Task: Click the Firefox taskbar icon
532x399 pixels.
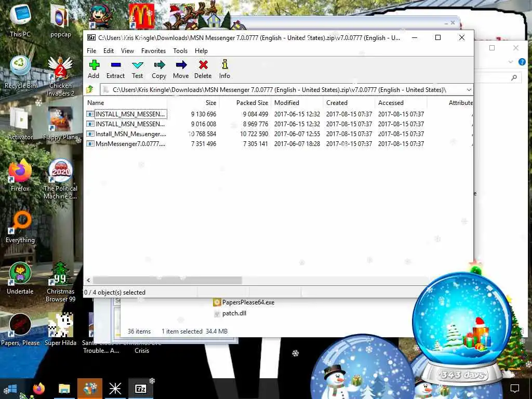Action: point(38,389)
